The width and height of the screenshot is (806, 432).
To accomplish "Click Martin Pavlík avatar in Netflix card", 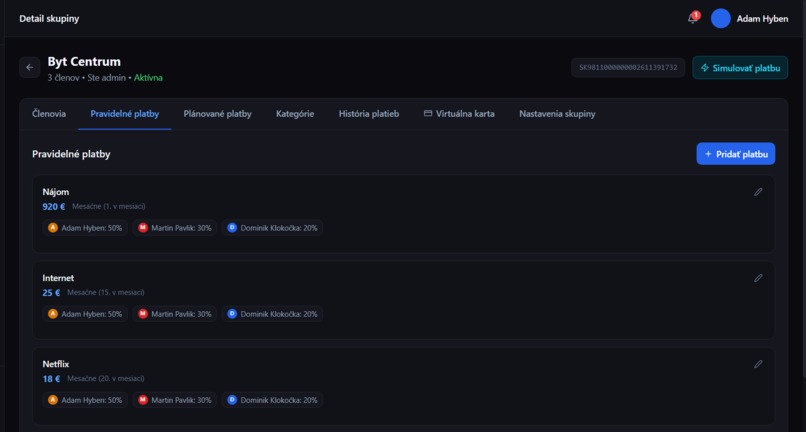I will 143,400.
